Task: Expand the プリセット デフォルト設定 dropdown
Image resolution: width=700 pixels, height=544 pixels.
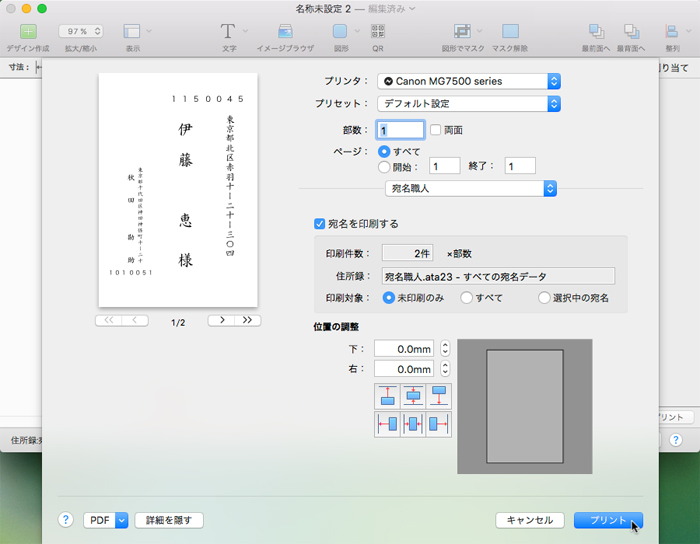Action: 469,103
